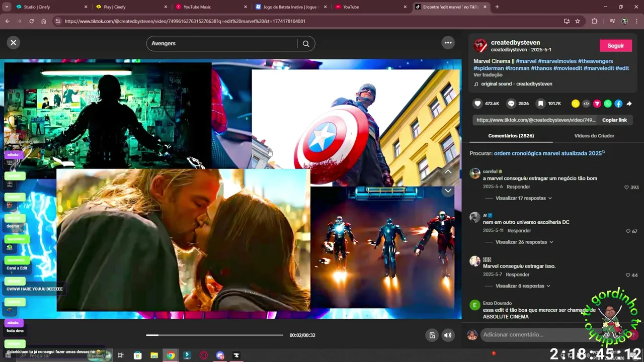Close the TikTok video viewer
Viewport: 644px width, 362px height.
click(x=14, y=43)
